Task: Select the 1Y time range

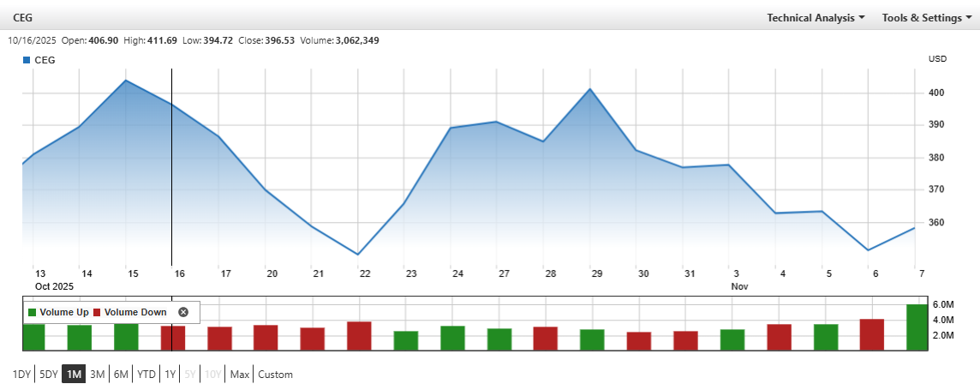Action: [x=170, y=375]
